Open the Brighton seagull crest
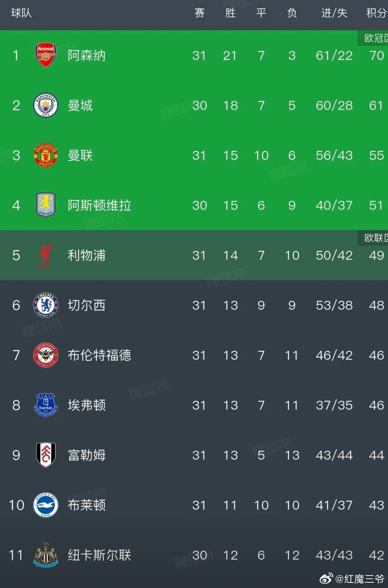 [46, 505]
